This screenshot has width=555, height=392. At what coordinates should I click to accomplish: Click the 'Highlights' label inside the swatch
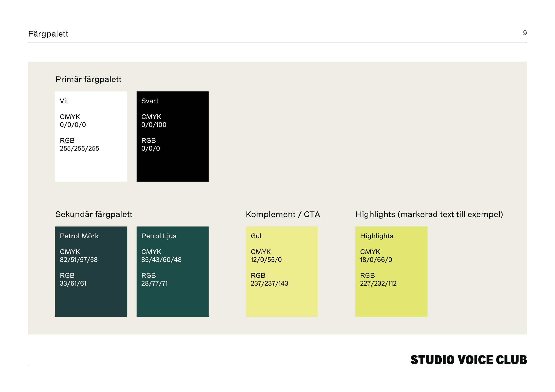point(377,236)
